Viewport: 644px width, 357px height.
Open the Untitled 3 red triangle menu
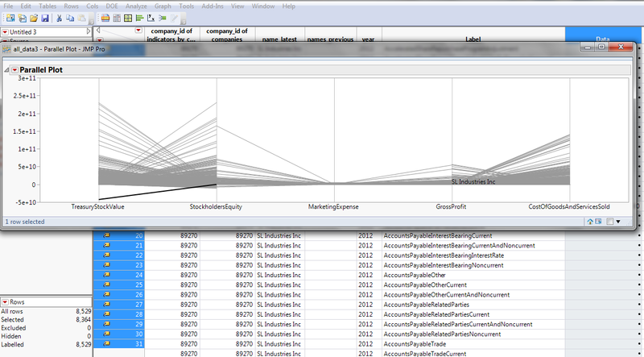coord(5,32)
